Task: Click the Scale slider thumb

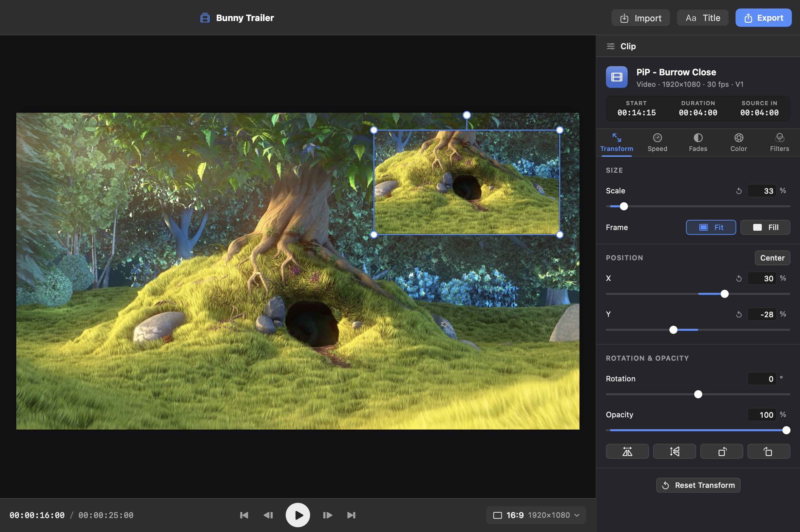Action: 624,206
